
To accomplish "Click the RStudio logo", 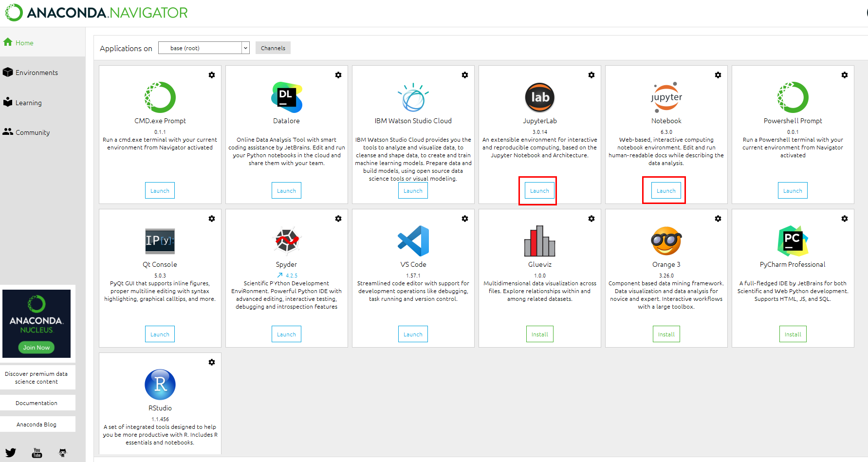I will click(160, 385).
